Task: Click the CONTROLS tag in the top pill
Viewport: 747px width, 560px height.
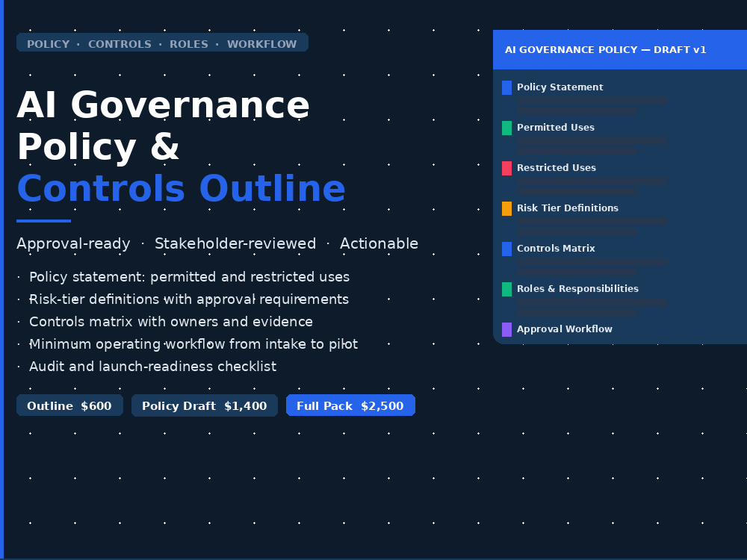Action: 120,44
